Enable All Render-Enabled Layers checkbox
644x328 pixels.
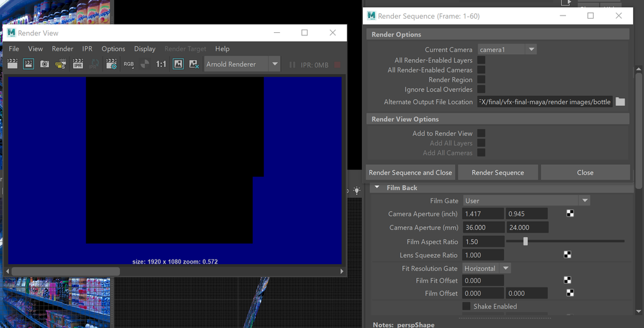(x=482, y=61)
